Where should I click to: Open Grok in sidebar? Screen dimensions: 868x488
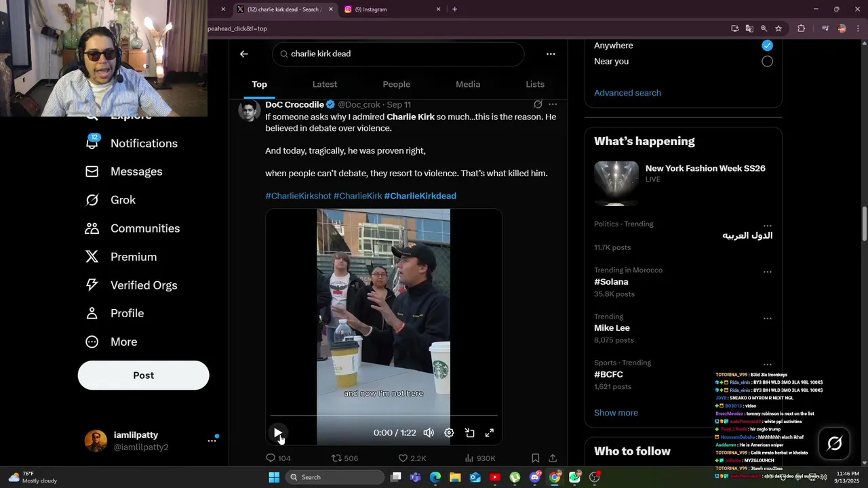(x=111, y=200)
